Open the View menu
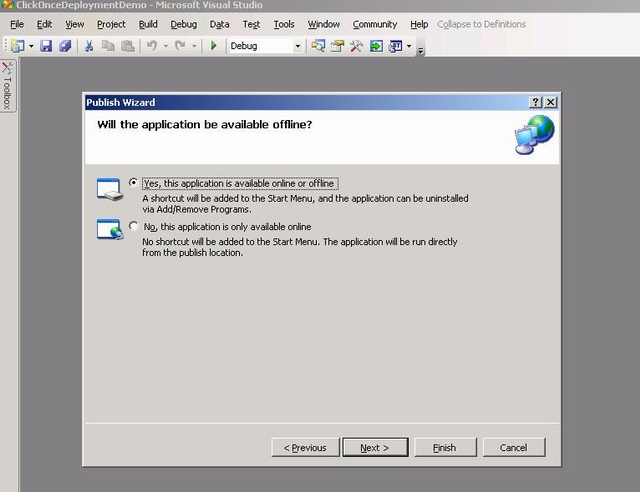This screenshot has height=492, width=640. click(75, 24)
